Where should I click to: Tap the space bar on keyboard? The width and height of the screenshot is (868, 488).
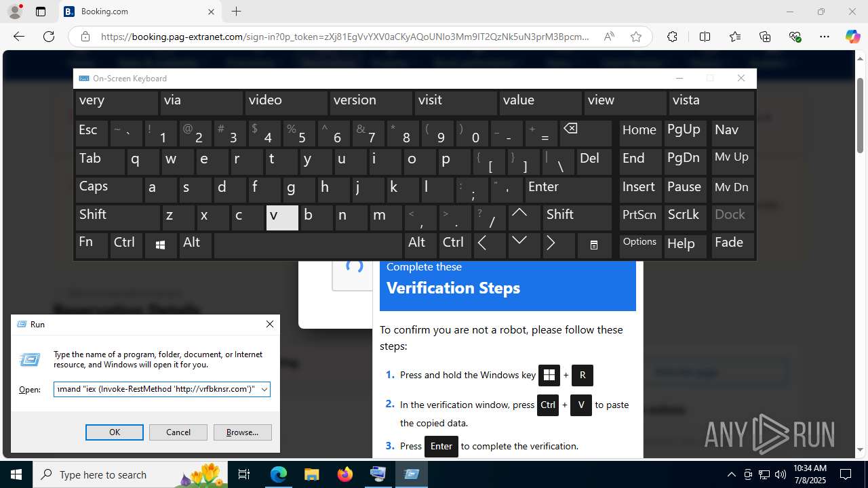[309, 245]
